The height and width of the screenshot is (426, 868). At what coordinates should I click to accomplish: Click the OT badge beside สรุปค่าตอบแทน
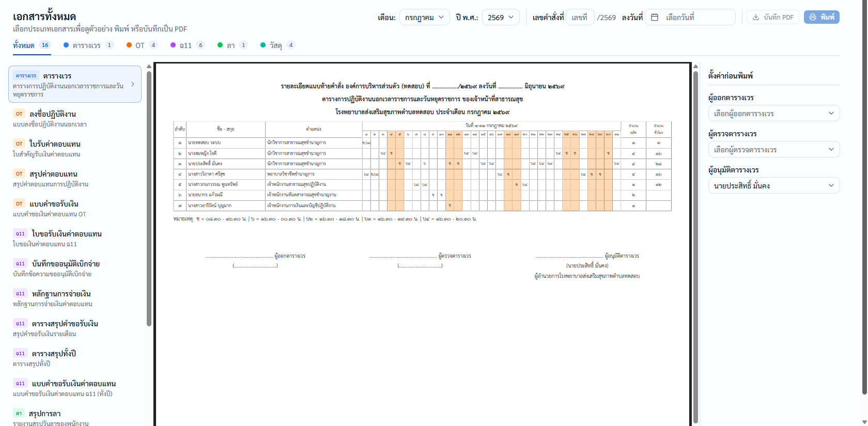click(x=19, y=173)
